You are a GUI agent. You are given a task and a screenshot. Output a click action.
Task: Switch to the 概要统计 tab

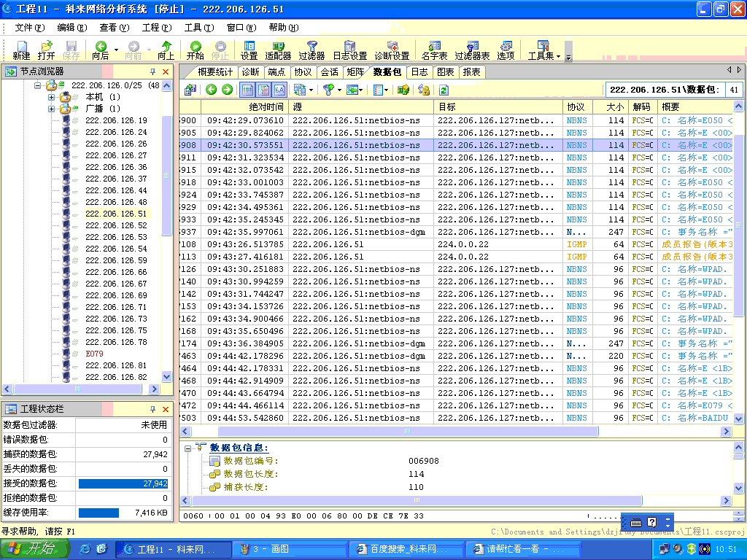(x=215, y=72)
